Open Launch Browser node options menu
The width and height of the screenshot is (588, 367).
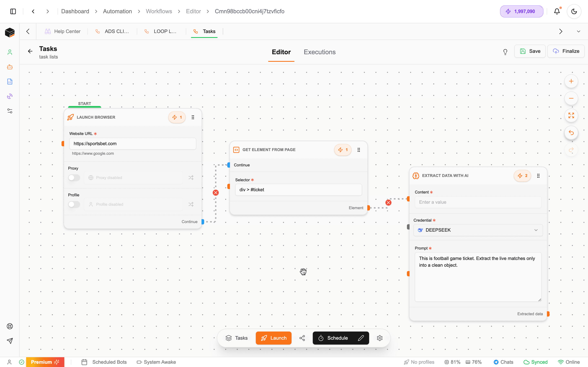[x=193, y=117]
